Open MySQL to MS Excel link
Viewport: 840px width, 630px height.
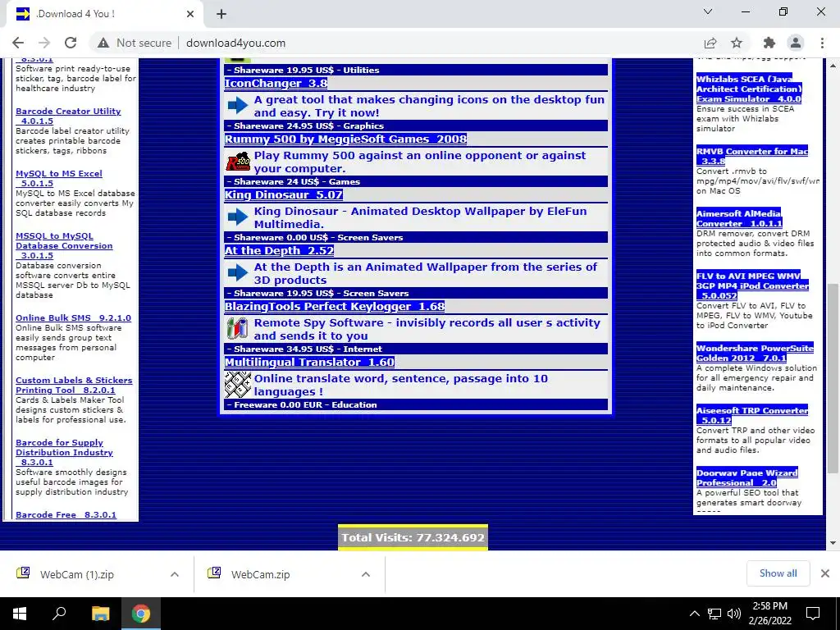click(x=59, y=178)
